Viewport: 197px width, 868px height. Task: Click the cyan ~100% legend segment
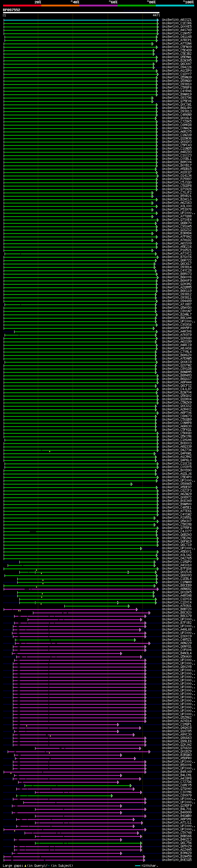tap(175, 6)
